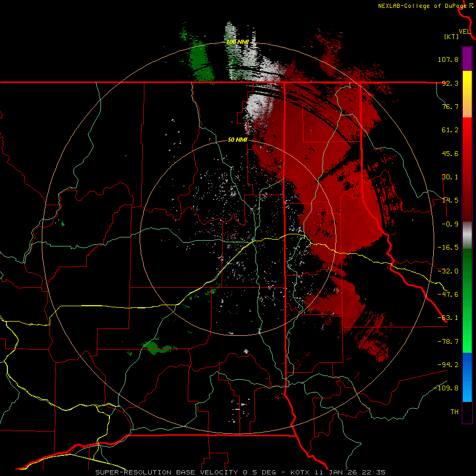Click the purple top segment of color bar

(x=467, y=59)
